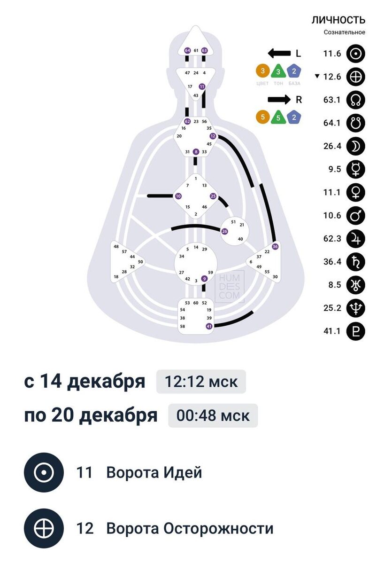
Task: Click the Mercury icon next to 9.5
Action: click(x=355, y=169)
